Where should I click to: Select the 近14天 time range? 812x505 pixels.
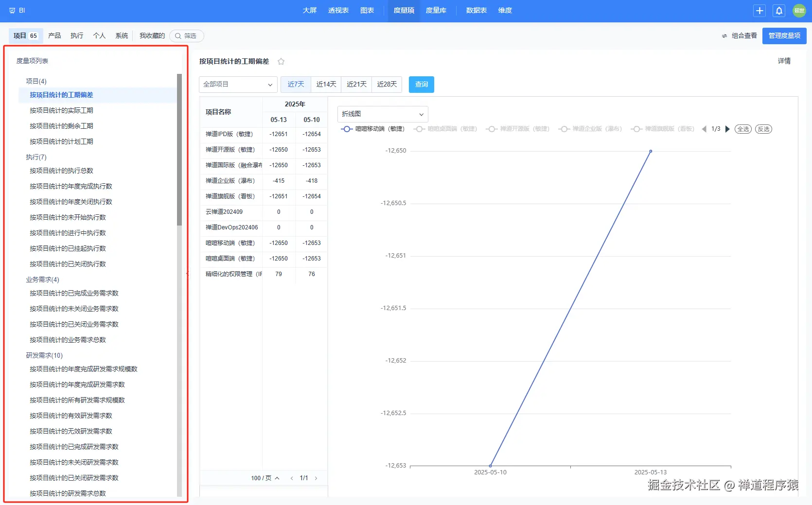pyautogui.click(x=326, y=85)
